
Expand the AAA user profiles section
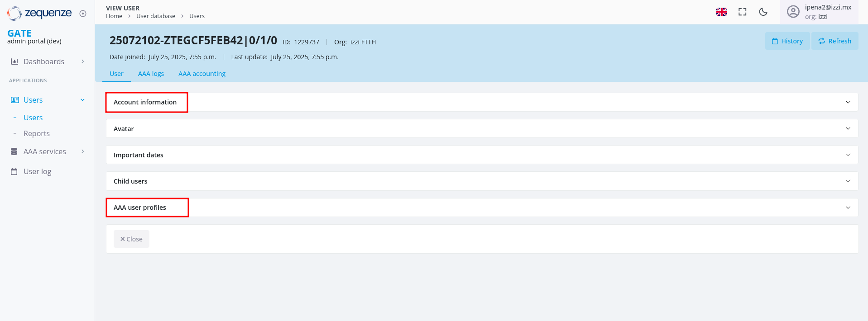(140, 208)
